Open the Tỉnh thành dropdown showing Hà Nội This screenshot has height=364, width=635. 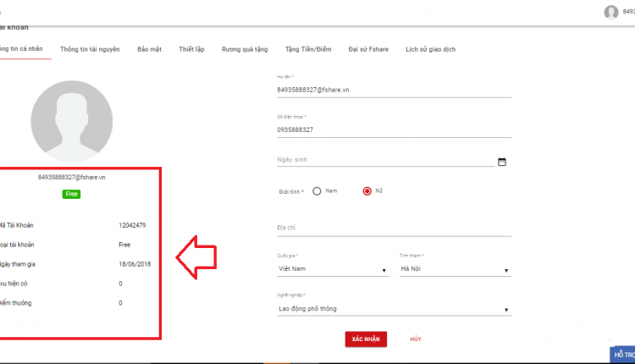coord(456,269)
